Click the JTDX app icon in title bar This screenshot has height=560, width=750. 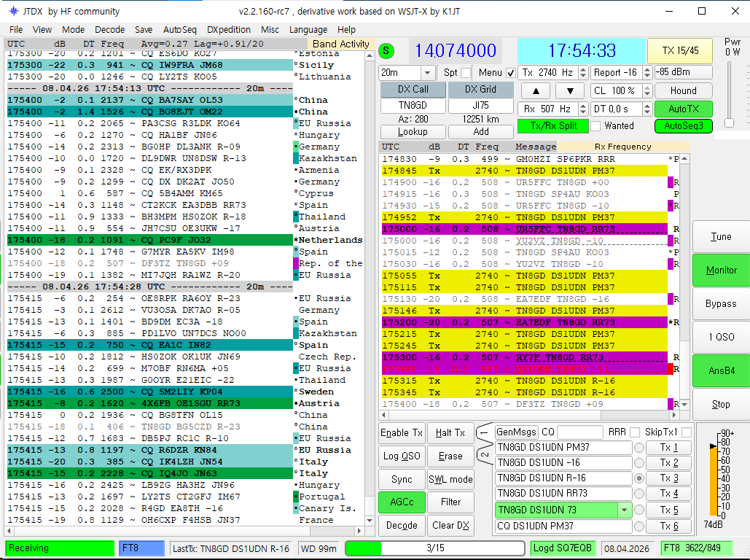point(14,11)
